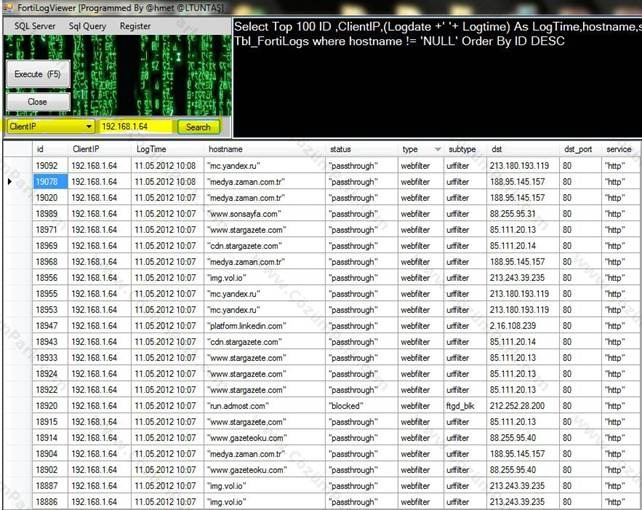The width and height of the screenshot is (642, 510).
Task: Click the ftgd_blk subtype cell
Action: click(x=465, y=406)
